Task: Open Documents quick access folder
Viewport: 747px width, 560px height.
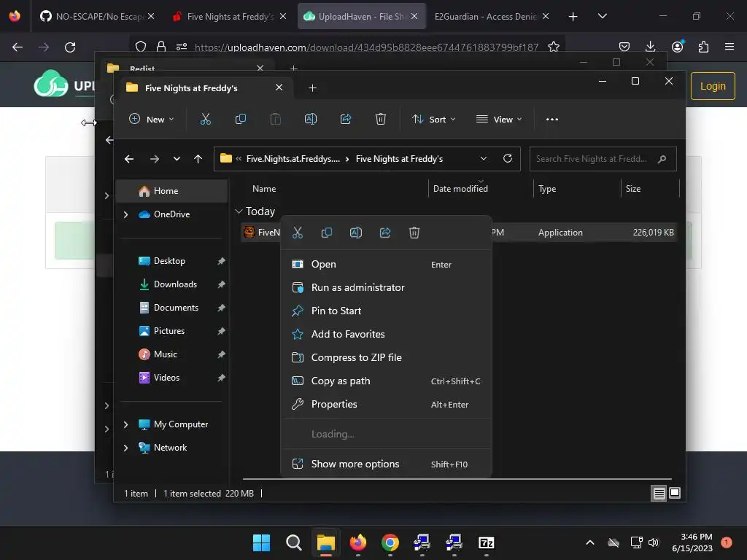Action: tap(176, 308)
